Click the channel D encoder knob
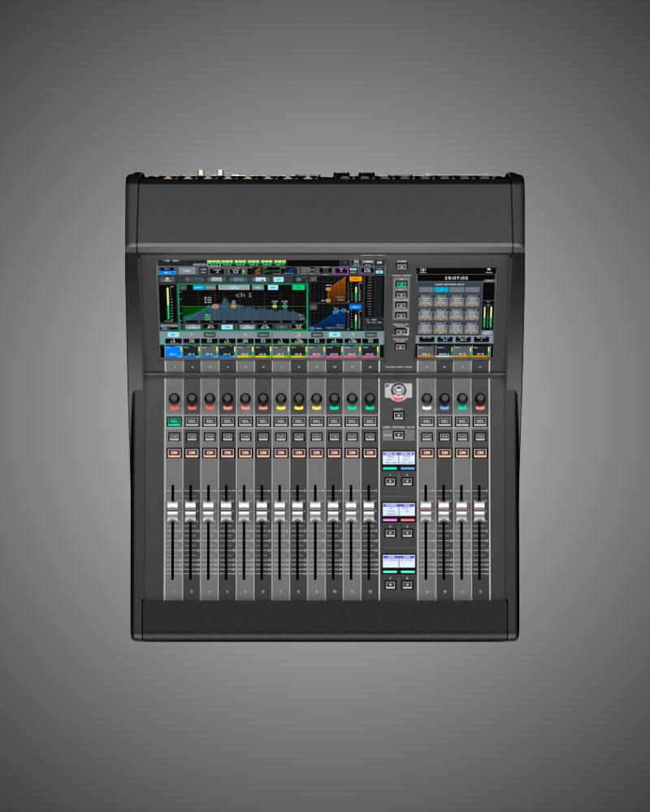The height and width of the screenshot is (812, 650). click(x=480, y=399)
